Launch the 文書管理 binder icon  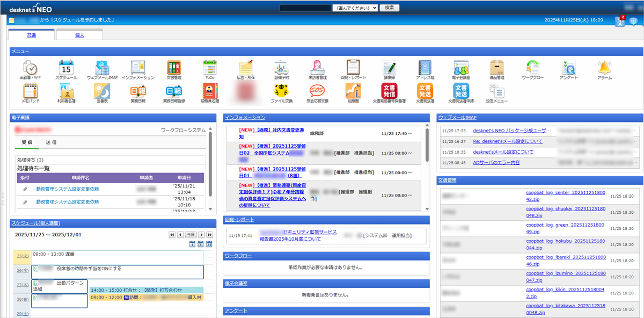pos(174,68)
